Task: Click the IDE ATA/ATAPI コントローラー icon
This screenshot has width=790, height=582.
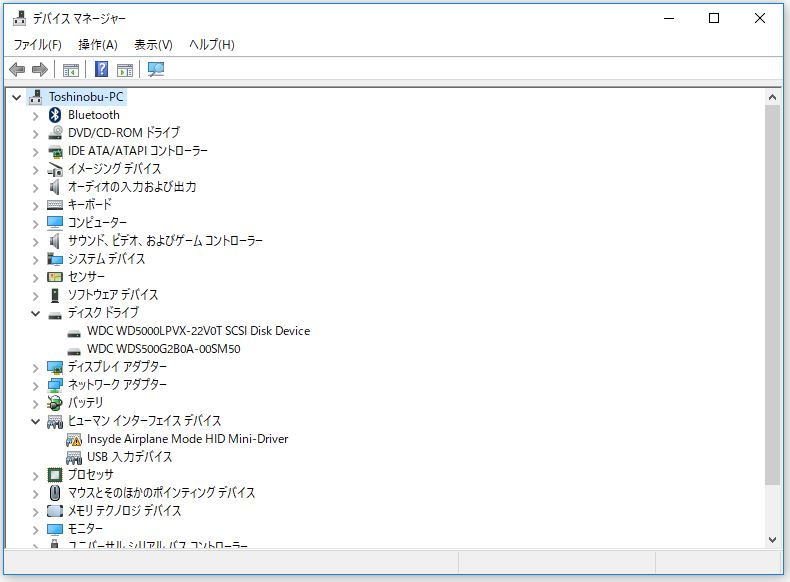Action: pos(55,151)
